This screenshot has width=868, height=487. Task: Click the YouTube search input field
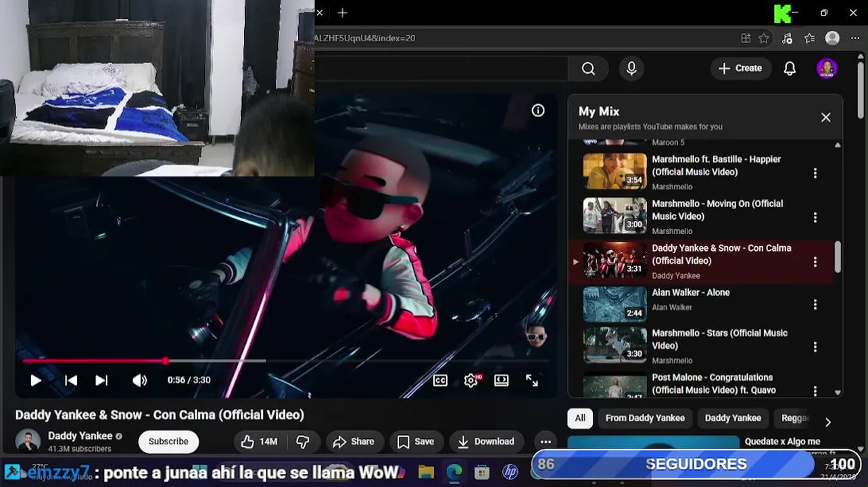[441, 68]
